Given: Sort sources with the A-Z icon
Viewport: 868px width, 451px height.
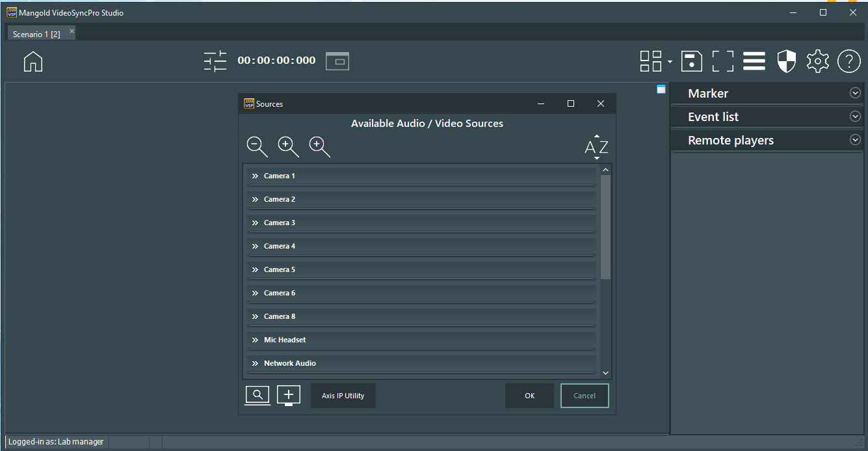Looking at the screenshot, I should tap(596, 147).
